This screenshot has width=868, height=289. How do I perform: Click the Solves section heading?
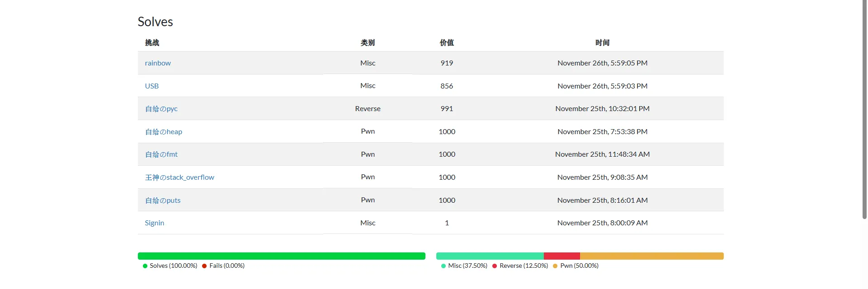tap(155, 22)
